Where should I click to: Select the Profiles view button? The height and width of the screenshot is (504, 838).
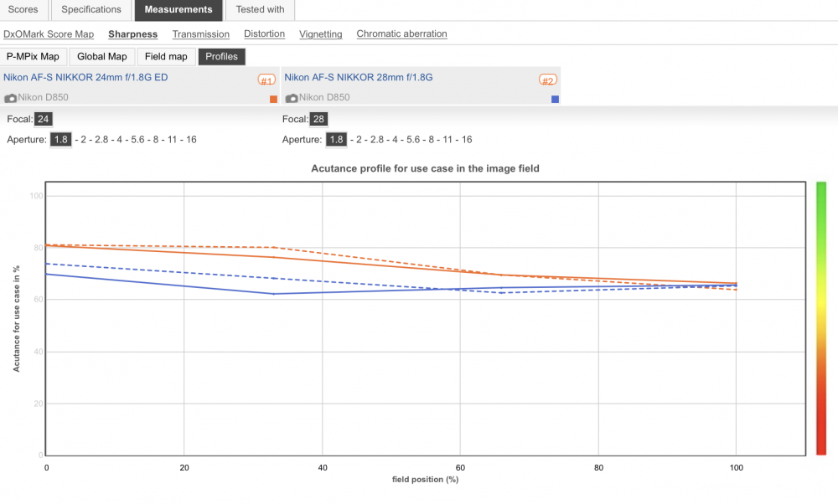(222, 57)
